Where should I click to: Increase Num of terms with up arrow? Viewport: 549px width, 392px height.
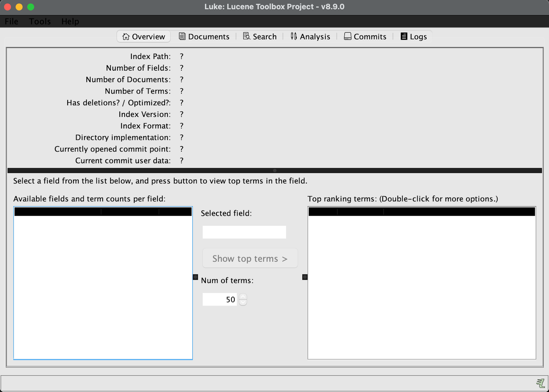(x=243, y=296)
